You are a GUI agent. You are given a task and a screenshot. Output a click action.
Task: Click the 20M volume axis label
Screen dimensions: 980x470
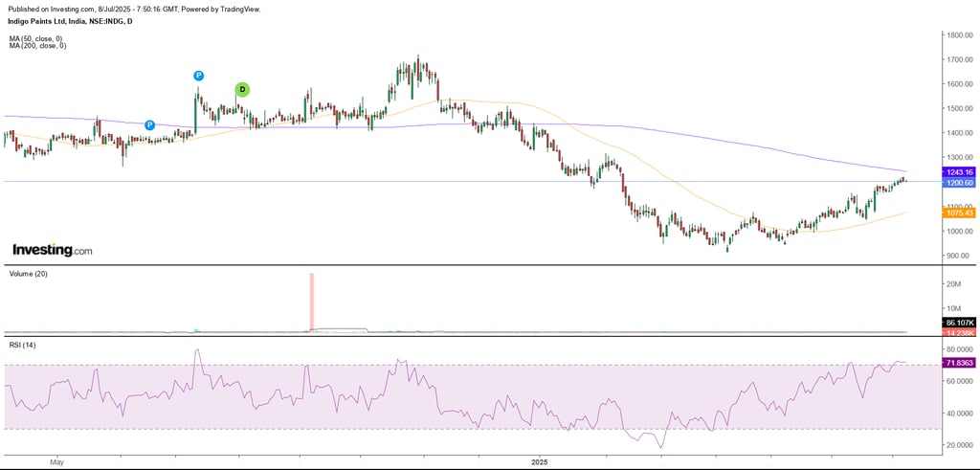coord(954,284)
